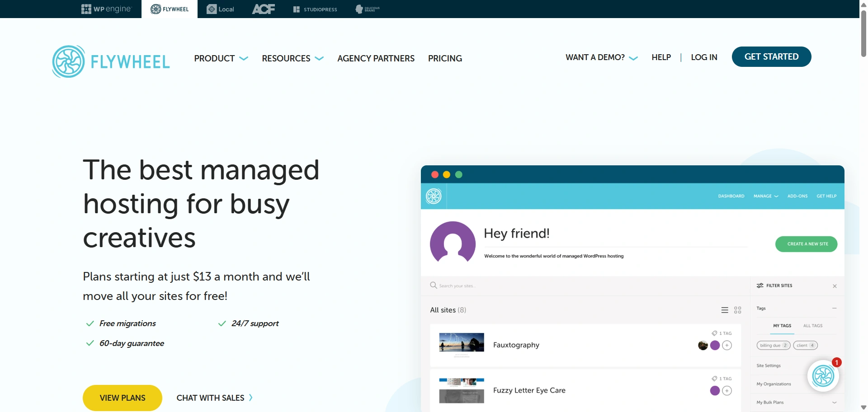Add collaborator on Fuzzy Letter Eye Care row
Viewport: 868px width, 412px height.
727,391
